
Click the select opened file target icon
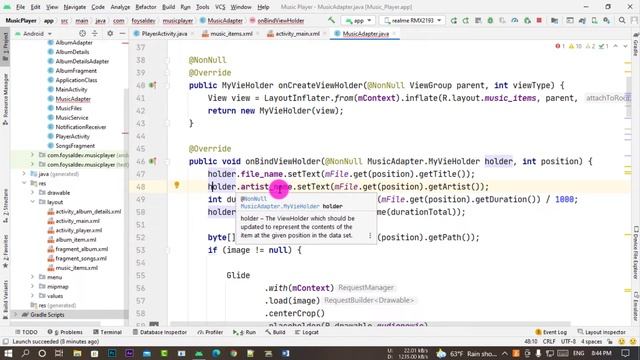[82, 33]
